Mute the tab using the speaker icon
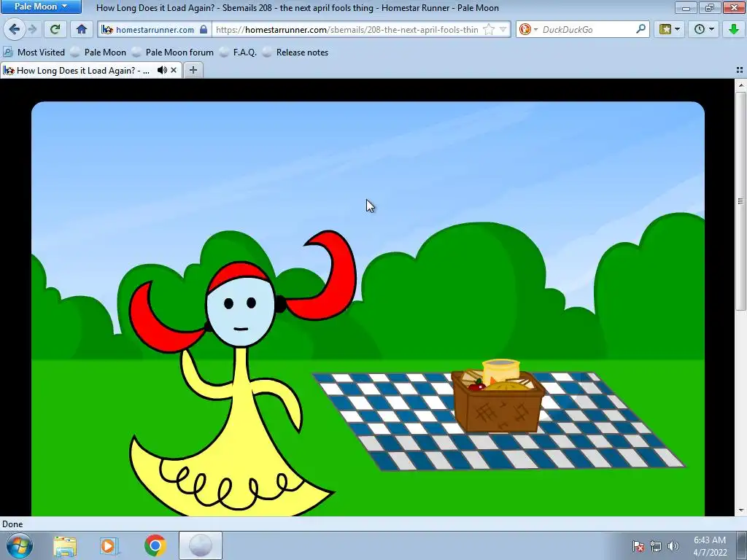The image size is (747, 560). pyautogui.click(x=162, y=71)
